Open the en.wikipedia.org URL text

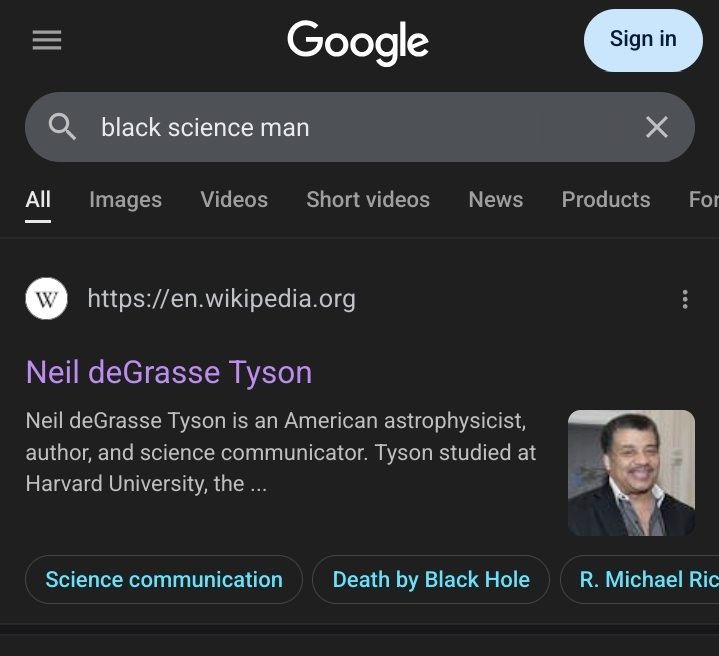(221, 299)
